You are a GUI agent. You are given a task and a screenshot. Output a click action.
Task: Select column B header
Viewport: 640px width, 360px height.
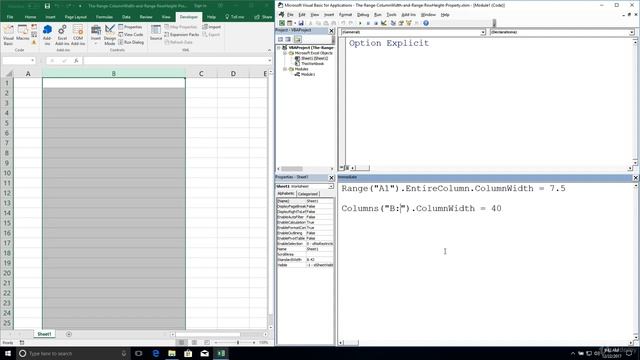pyautogui.click(x=114, y=73)
